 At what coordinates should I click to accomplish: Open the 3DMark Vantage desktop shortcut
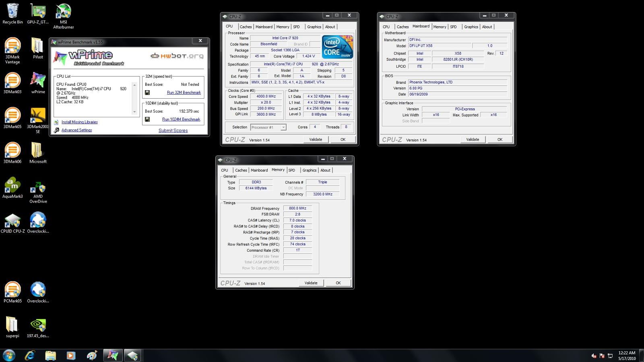point(12,51)
